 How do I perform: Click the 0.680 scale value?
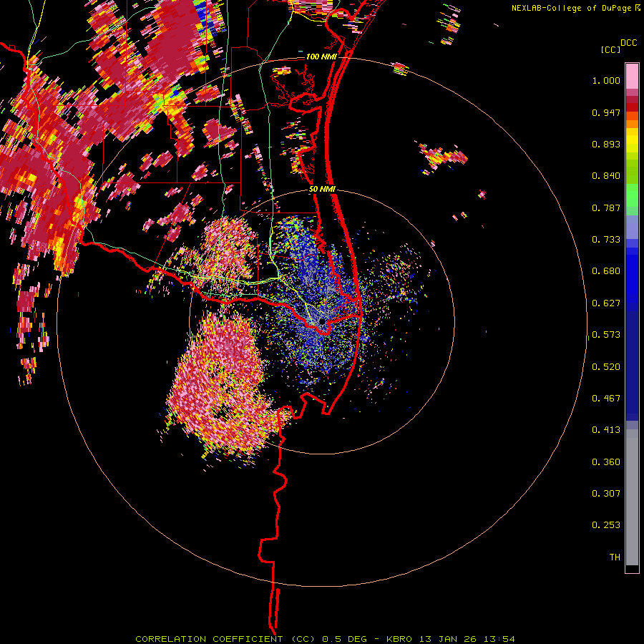coord(606,271)
